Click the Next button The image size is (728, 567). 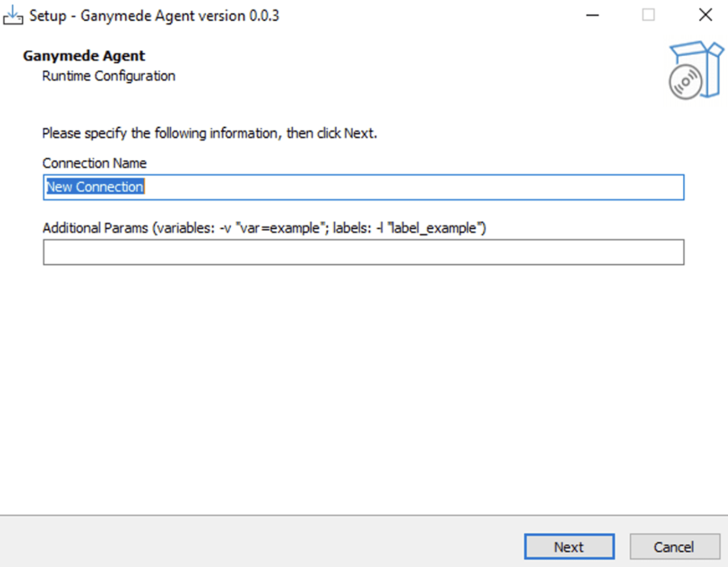[x=569, y=546]
